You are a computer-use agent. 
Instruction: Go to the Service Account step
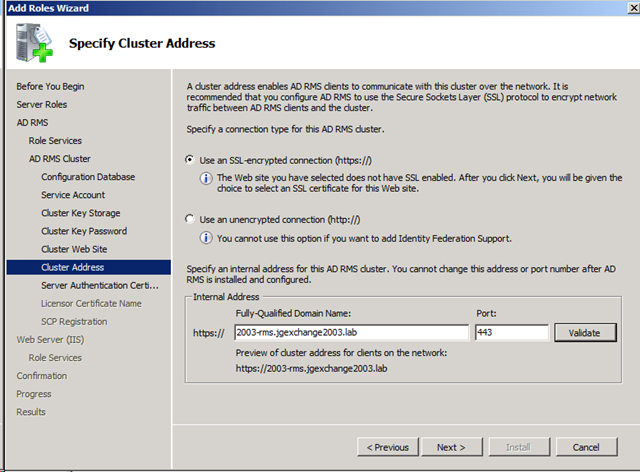coord(73,195)
